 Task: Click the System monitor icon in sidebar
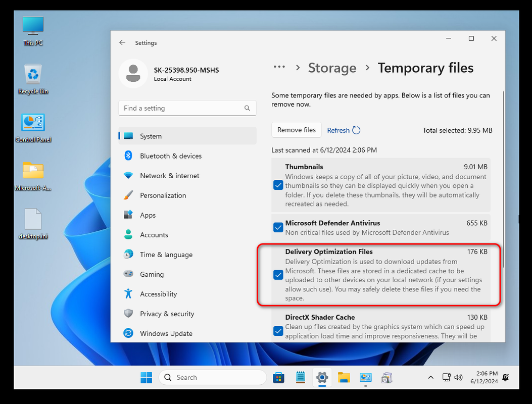click(x=128, y=136)
